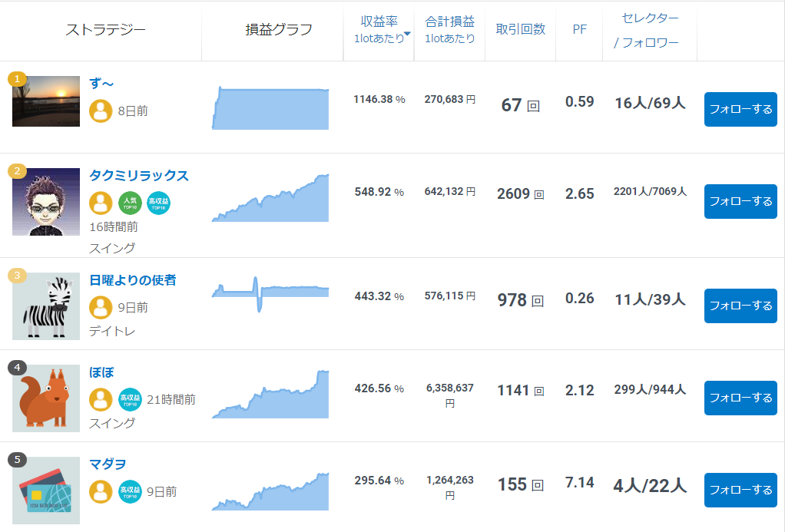Viewport: 785px width, 532px height.
Task: Click the 443.32 % return value
Action: click(x=379, y=296)
